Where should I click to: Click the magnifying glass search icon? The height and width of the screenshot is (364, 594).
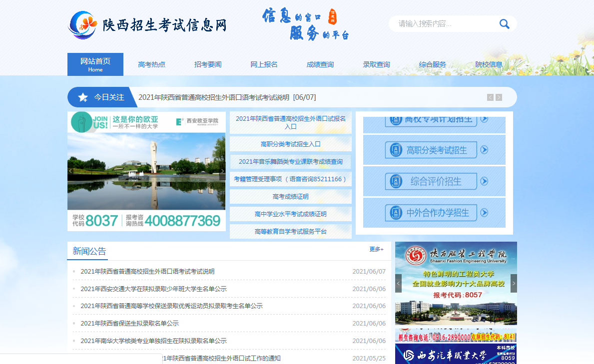[x=504, y=24]
